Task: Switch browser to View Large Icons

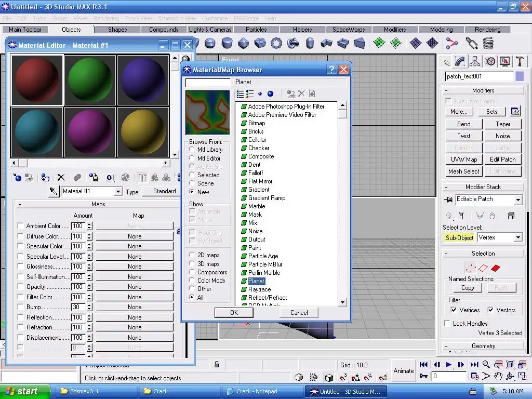Action: click(270, 94)
